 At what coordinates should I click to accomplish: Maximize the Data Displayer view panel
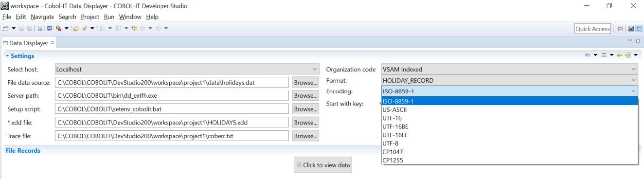coord(638,41)
